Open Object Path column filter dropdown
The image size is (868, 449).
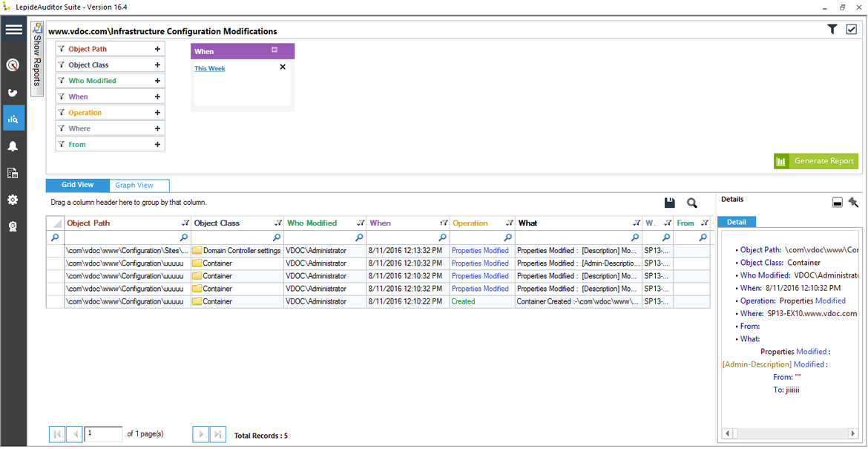[185, 223]
